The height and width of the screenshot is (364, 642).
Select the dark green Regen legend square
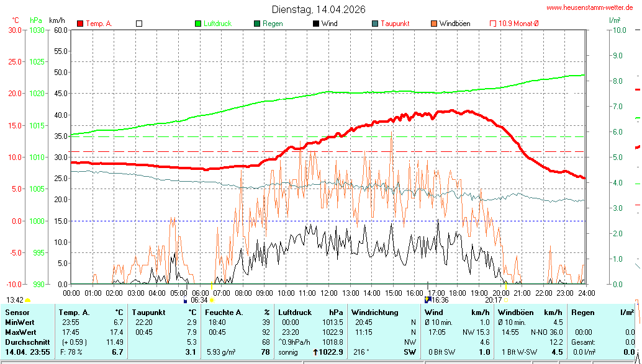(257, 24)
